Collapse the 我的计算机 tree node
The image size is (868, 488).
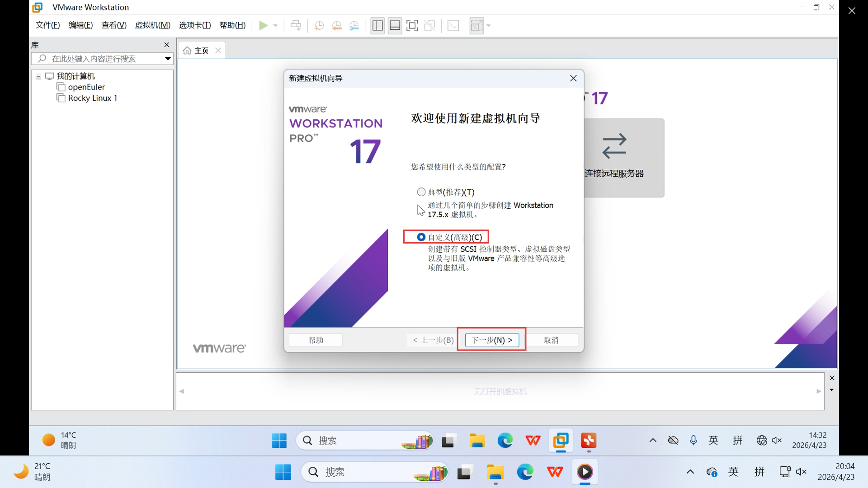coord(38,76)
